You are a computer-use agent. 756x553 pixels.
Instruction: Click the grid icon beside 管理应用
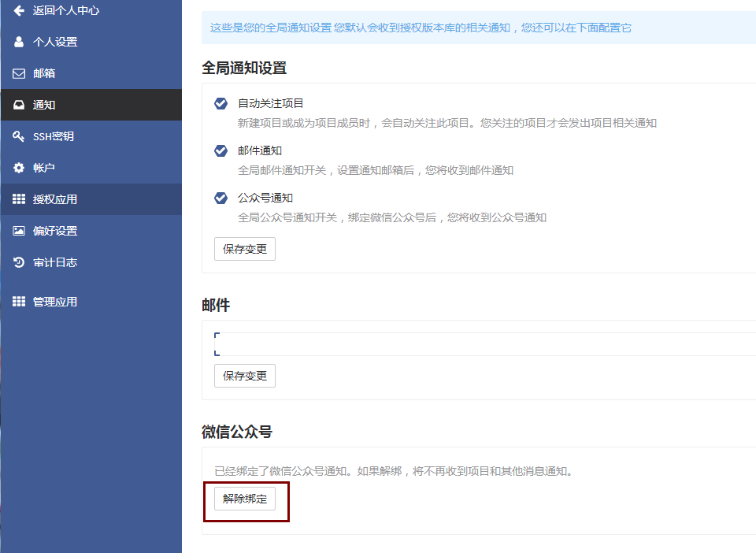(19, 302)
